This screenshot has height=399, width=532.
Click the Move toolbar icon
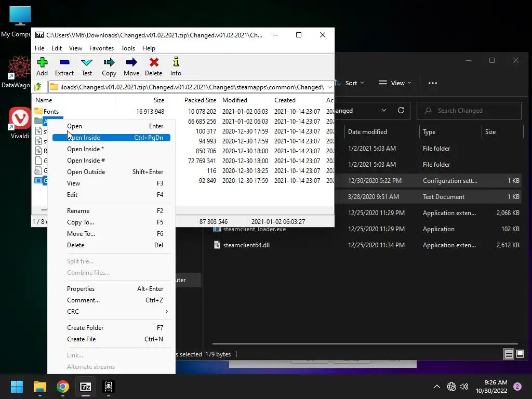coord(131,66)
